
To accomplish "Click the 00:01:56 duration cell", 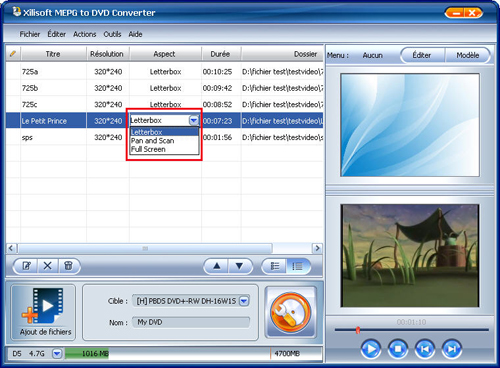I will click(217, 137).
